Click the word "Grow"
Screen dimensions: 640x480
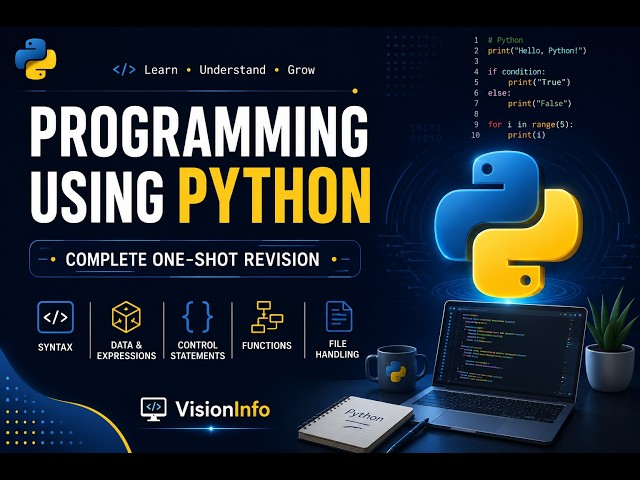point(301,70)
